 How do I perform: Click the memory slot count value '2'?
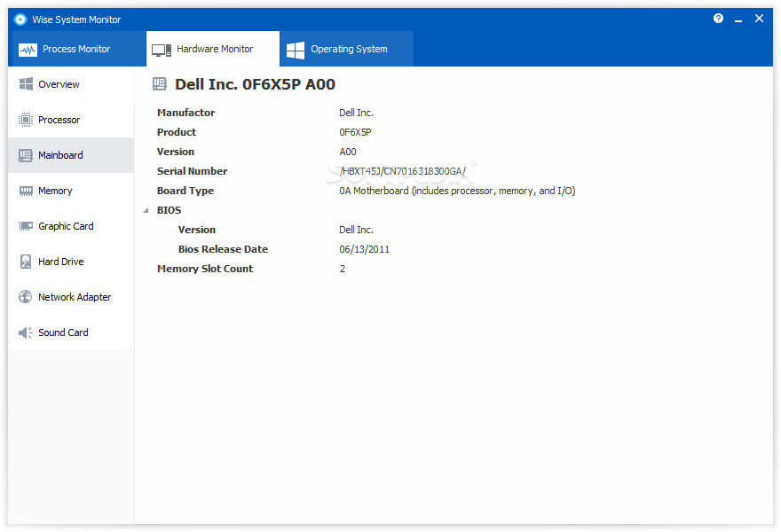(343, 269)
